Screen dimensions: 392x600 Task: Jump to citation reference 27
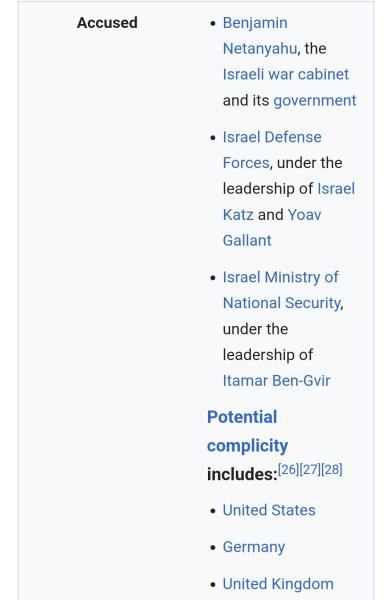(x=310, y=469)
